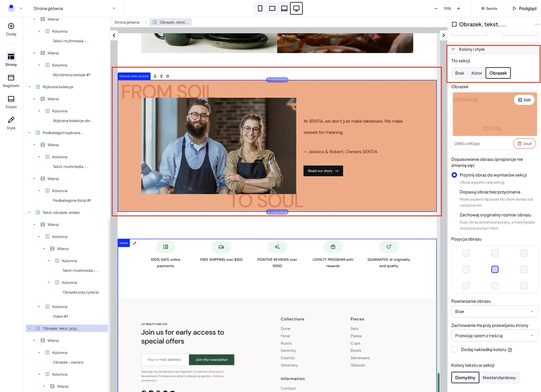Set image position to top-right
This screenshot has width=541, height=392.
coord(524,253)
